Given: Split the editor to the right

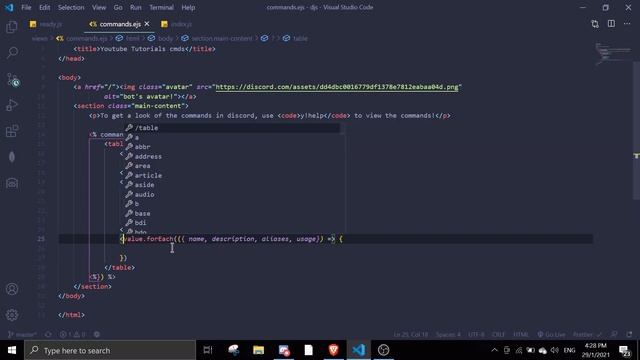Looking at the screenshot, I should (x=611, y=24).
